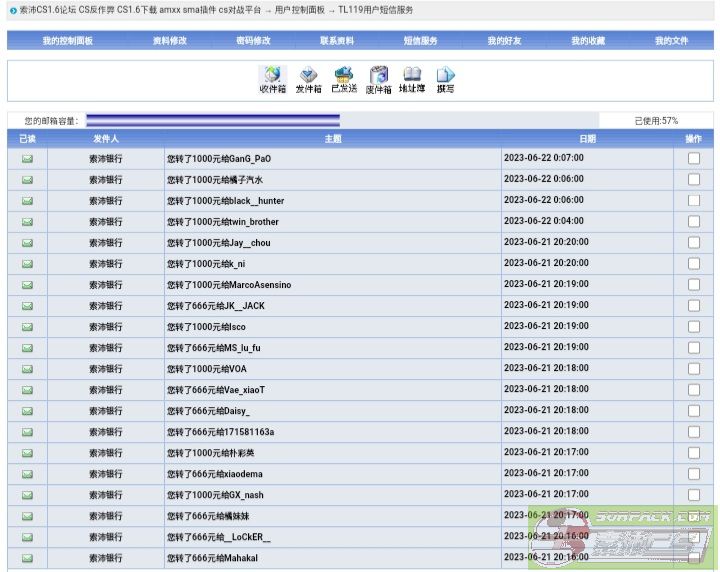Check the box for GanG_PaO transfer message

pyautogui.click(x=693, y=158)
